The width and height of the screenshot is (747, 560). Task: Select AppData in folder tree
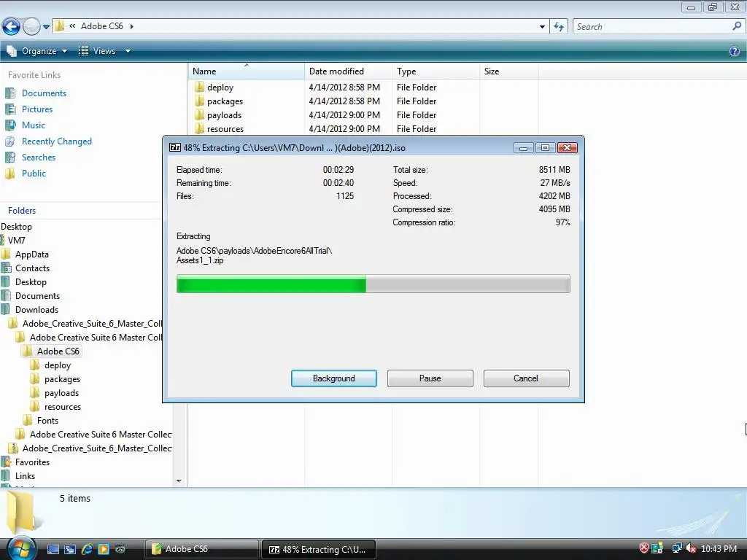[31, 254]
